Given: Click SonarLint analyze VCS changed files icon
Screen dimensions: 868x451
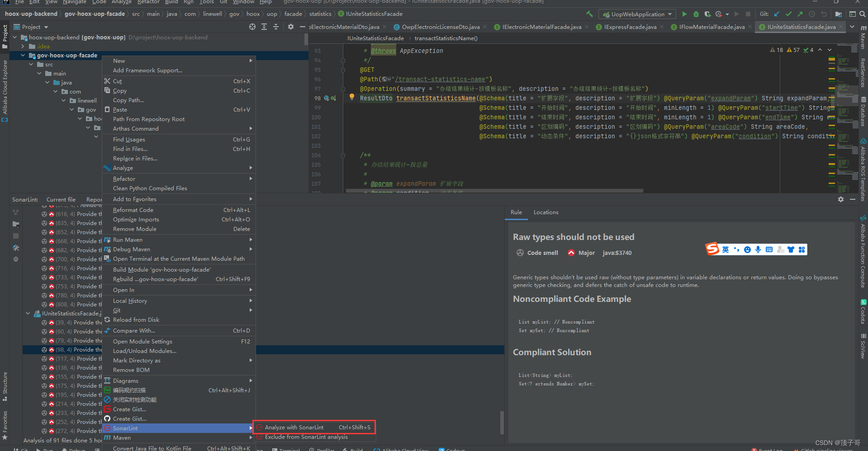Looking at the screenshot, I should pyautogui.click(x=16, y=212).
